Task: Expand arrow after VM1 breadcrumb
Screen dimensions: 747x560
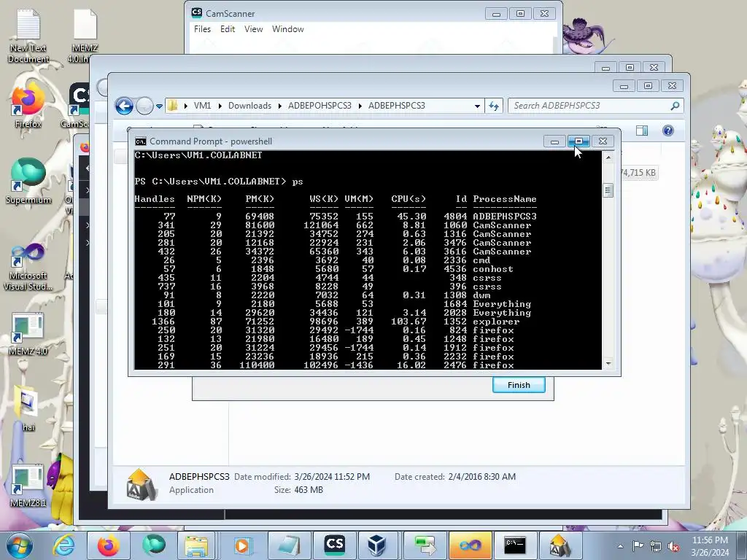Action: pyautogui.click(x=220, y=106)
